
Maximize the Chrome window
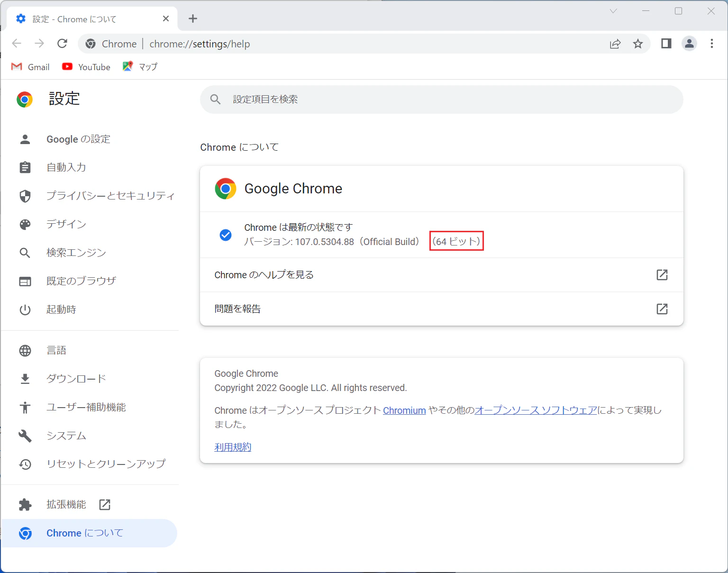(679, 11)
